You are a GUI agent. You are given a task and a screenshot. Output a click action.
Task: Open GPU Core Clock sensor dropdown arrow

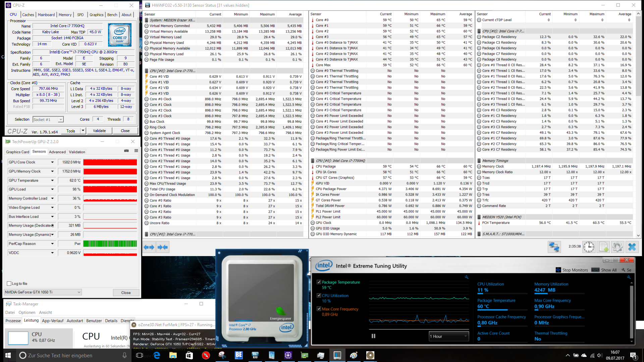(52, 162)
